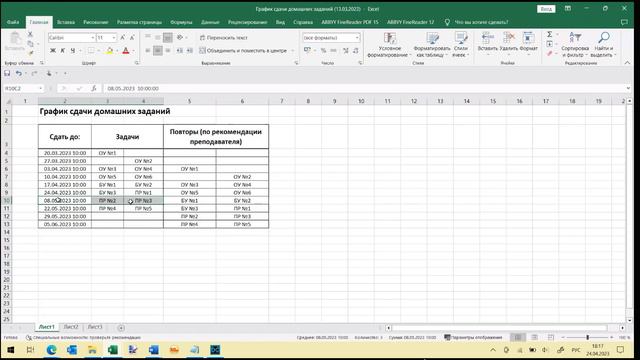Image resolution: width=640 pixels, height=360 pixels.
Task: Open Стили ячеек gallery
Action: point(460,44)
